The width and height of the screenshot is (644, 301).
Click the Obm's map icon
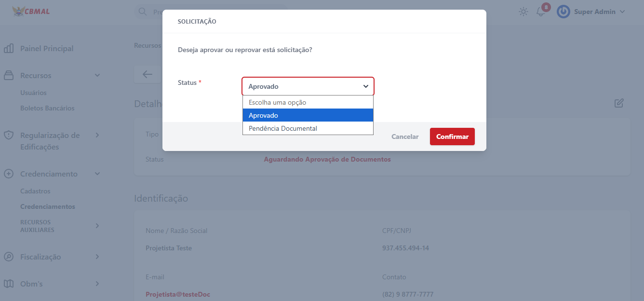point(9,284)
